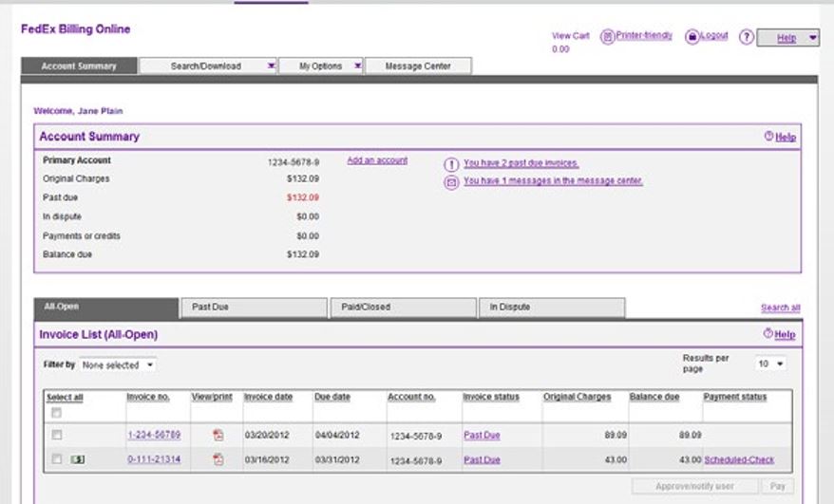Click the Scheduled-Check payment status link
The image size is (834, 504).
(x=739, y=459)
